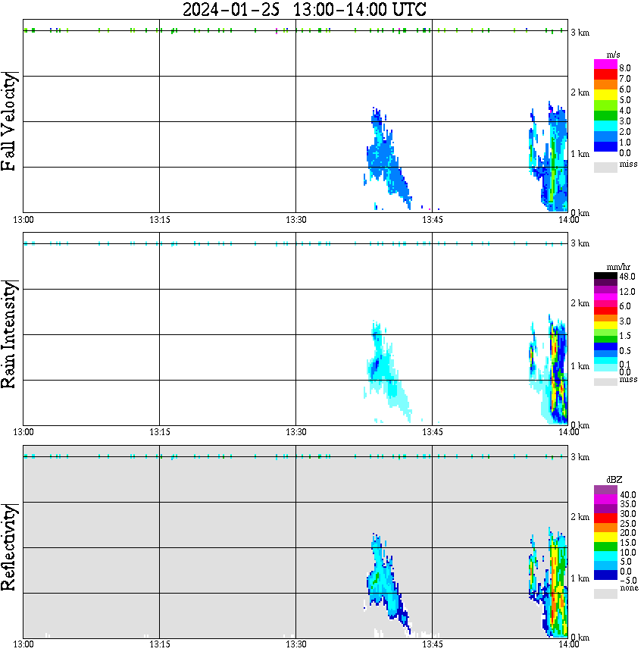Screen dimensions: 644x658
Task: Select green 10.0 swatch in dBZ legend
Action: (605, 547)
